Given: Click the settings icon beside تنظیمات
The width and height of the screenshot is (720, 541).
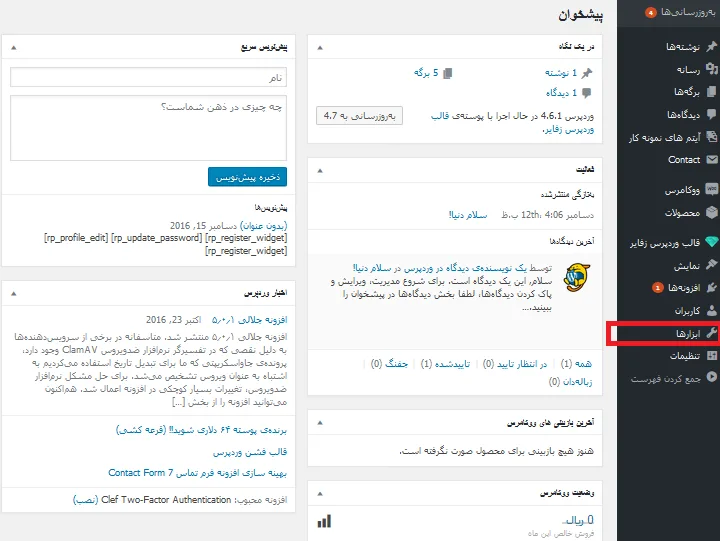Looking at the screenshot, I should point(711,355).
